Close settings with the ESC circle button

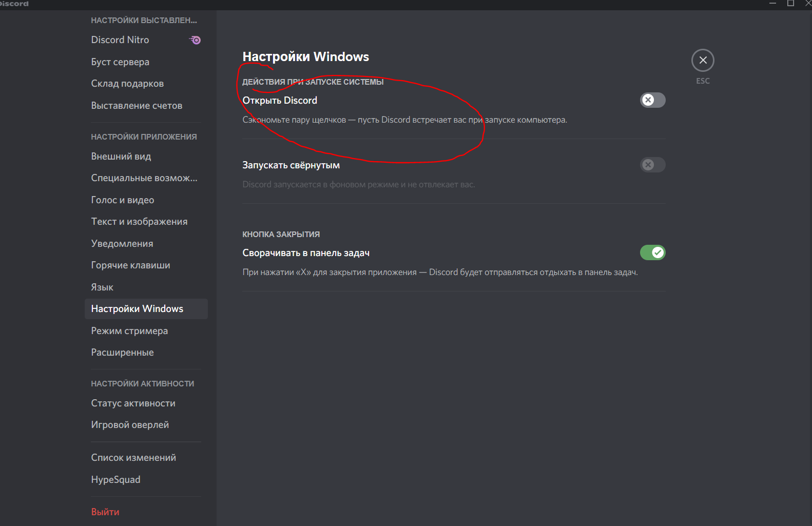703,61
